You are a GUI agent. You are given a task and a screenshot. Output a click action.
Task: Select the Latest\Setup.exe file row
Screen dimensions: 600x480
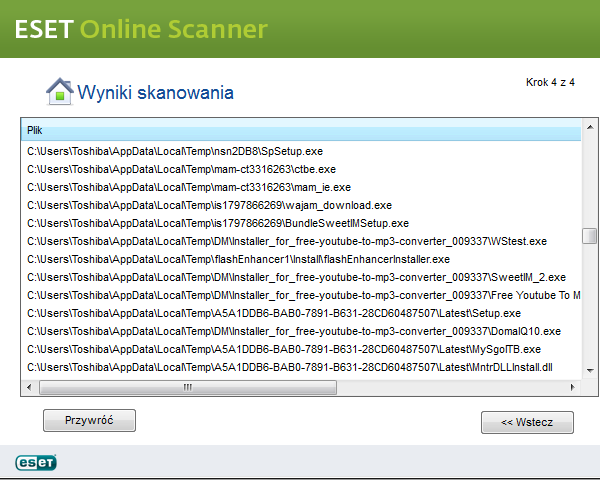tap(301, 313)
